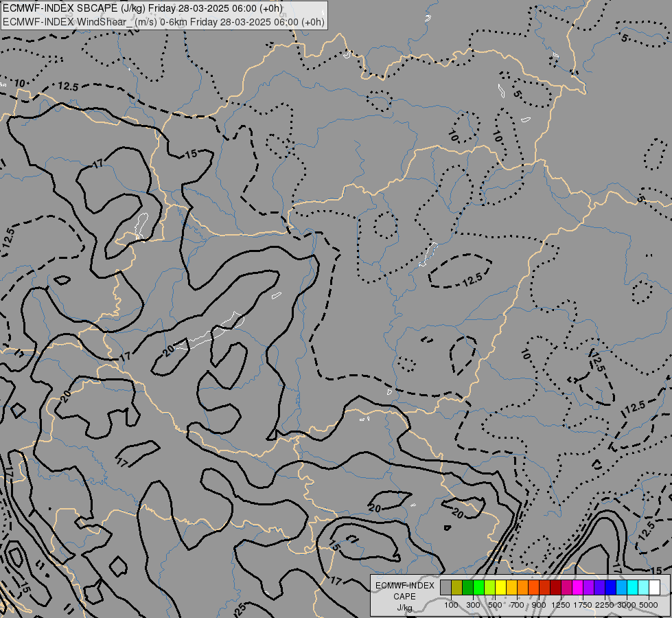Click the olive swatch in the CAPE legend
Image resolution: width=672 pixels, height=618 pixels.
[457, 588]
